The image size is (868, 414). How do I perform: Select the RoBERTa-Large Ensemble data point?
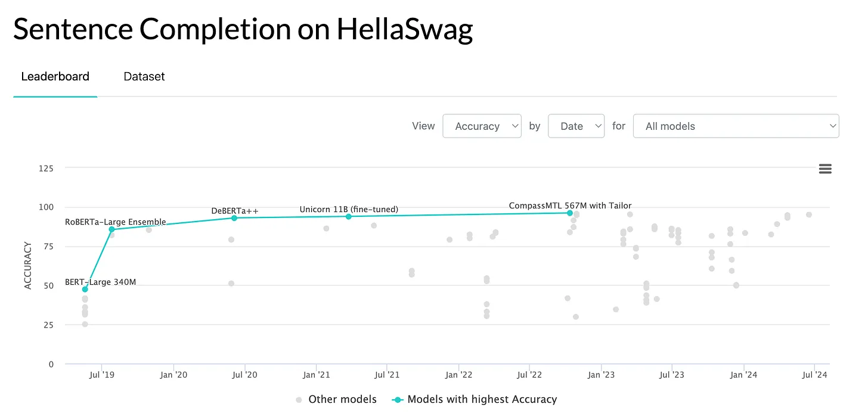point(113,228)
